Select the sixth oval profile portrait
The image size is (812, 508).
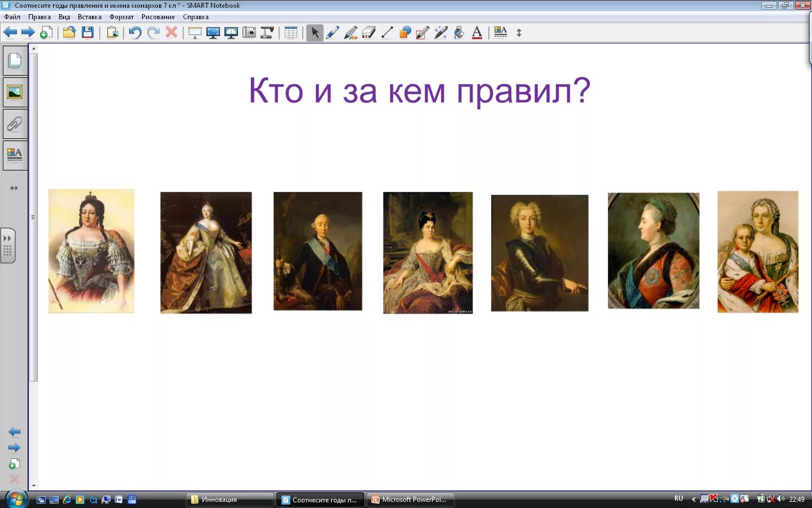654,251
